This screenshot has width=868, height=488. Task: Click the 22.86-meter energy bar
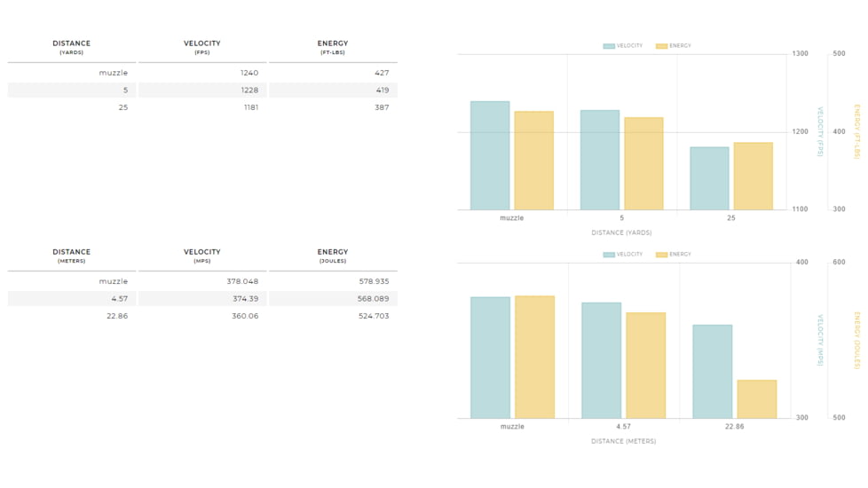click(x=756, y=399)
